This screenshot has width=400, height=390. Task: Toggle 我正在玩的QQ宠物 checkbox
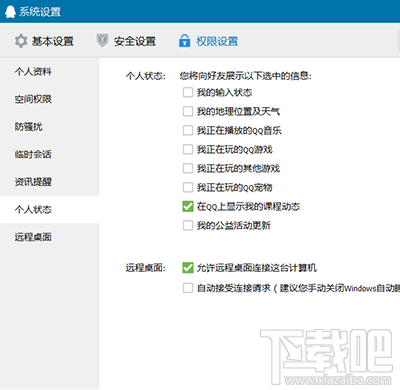pos(188,187)
